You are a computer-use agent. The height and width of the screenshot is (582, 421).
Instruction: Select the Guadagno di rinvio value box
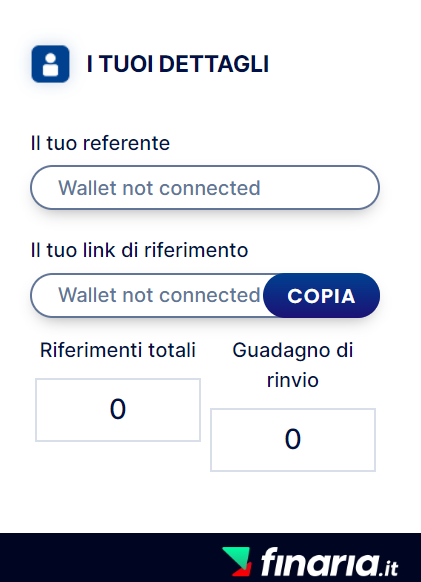point(293,440)
